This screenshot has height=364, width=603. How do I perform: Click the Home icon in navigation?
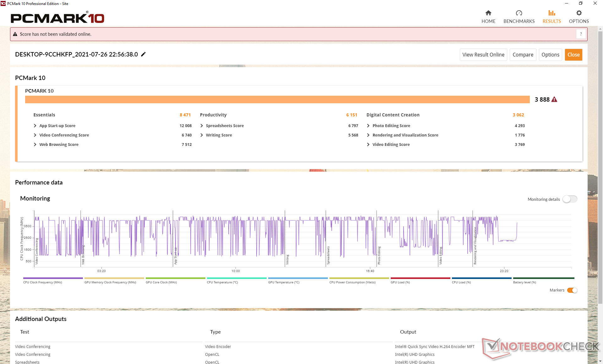coord(488,13)
